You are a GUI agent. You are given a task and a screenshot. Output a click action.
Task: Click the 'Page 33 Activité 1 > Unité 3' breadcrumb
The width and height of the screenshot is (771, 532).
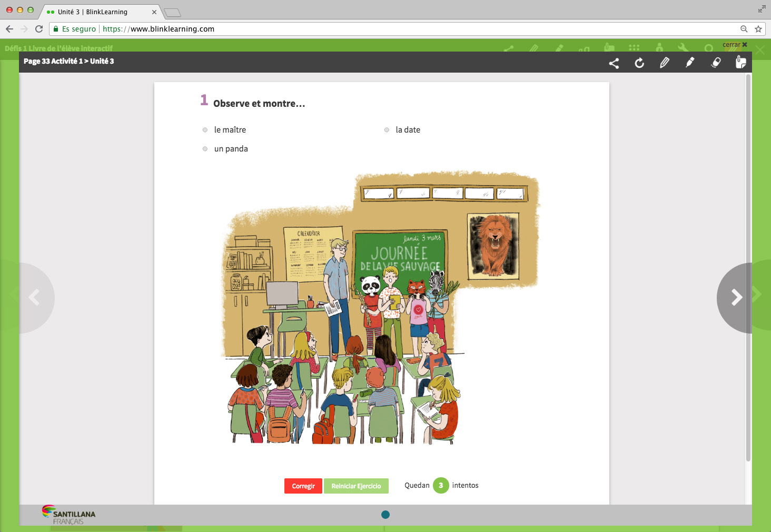click(x=69, y=61)
